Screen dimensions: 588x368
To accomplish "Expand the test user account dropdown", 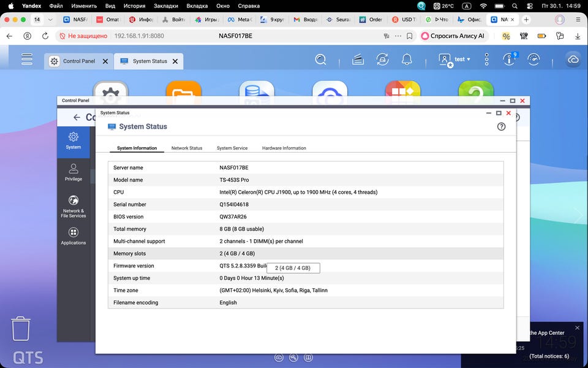I will (x=455, y=59).
